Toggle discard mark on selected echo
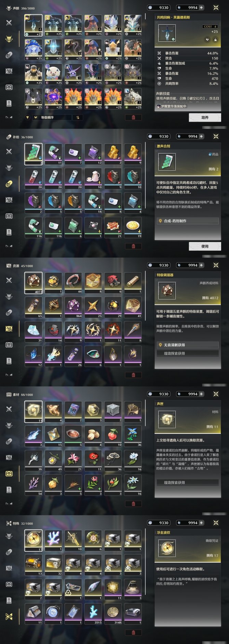The height and width of the screenshot is (644, 229). click(207, 40)
